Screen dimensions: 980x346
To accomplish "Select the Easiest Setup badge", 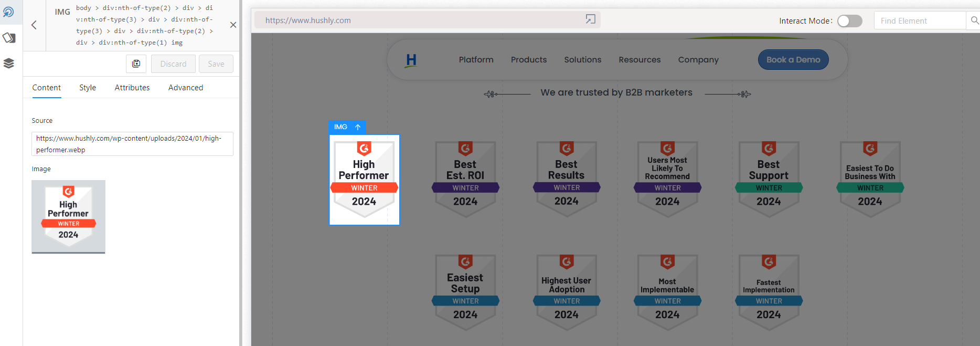I will coord(465,292).
